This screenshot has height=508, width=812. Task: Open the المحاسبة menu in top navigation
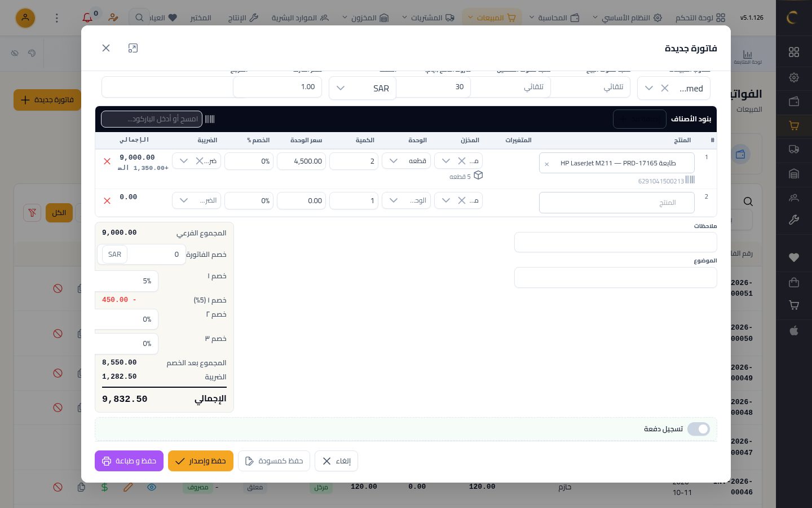pos(554,18)
